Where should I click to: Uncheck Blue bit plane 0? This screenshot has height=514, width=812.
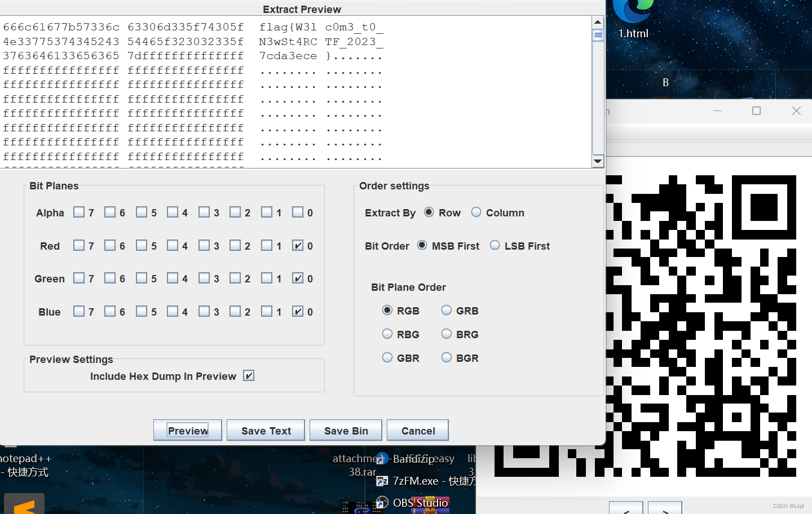[298, 312]
